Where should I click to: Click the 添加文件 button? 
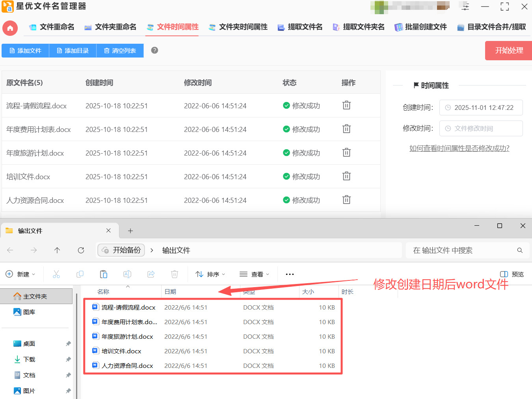coord(25,50)
